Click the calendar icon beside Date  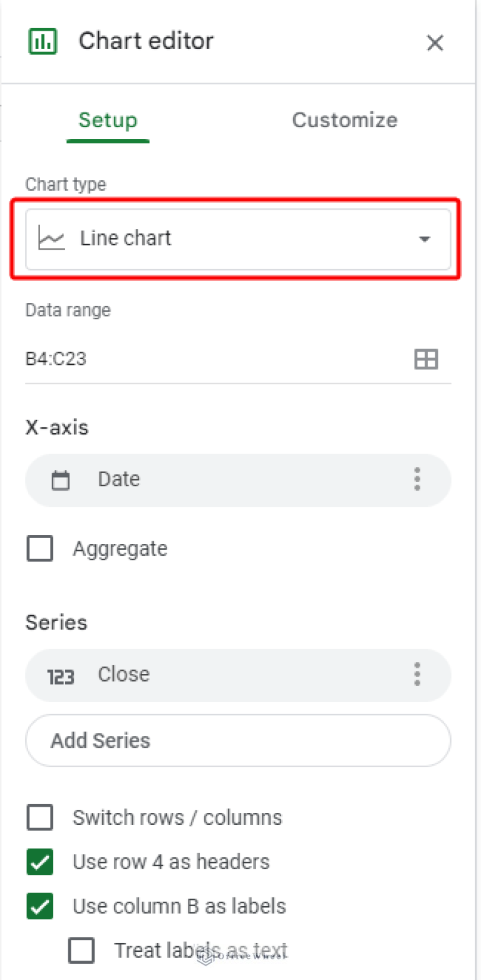coord(61,481)
